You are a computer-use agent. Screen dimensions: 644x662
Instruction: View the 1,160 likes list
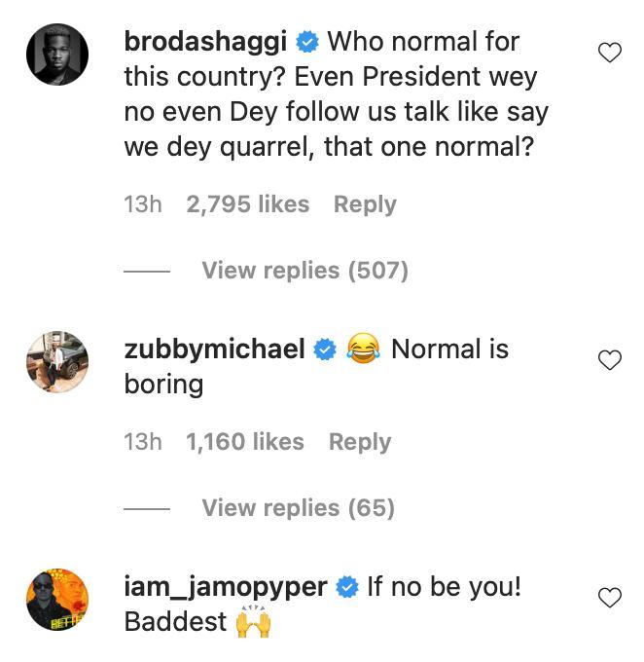[245, 442]
